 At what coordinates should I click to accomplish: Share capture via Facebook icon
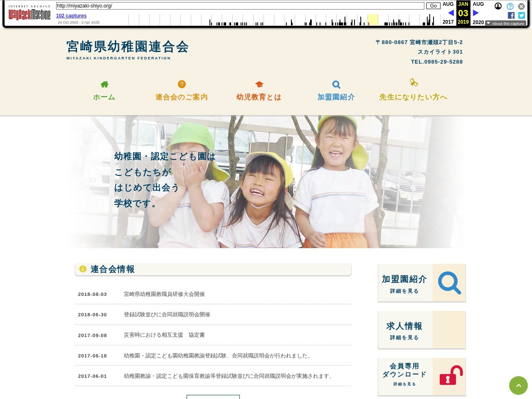[511, 15]
